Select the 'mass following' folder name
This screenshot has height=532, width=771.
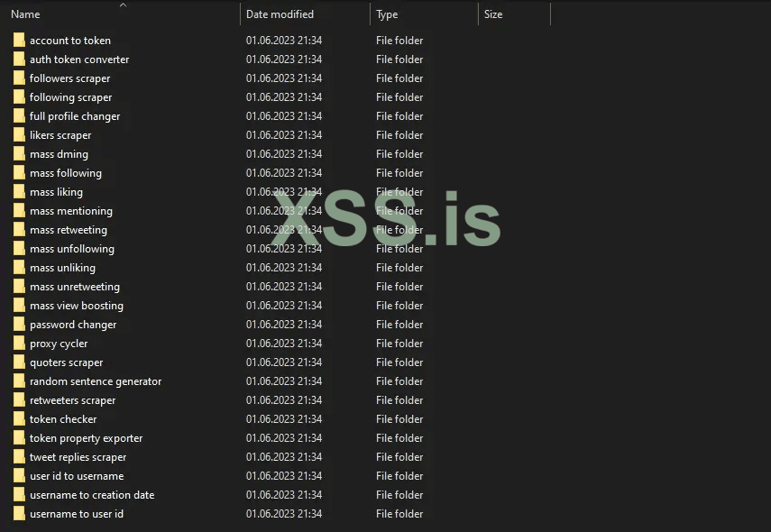(x=66, y=172)
